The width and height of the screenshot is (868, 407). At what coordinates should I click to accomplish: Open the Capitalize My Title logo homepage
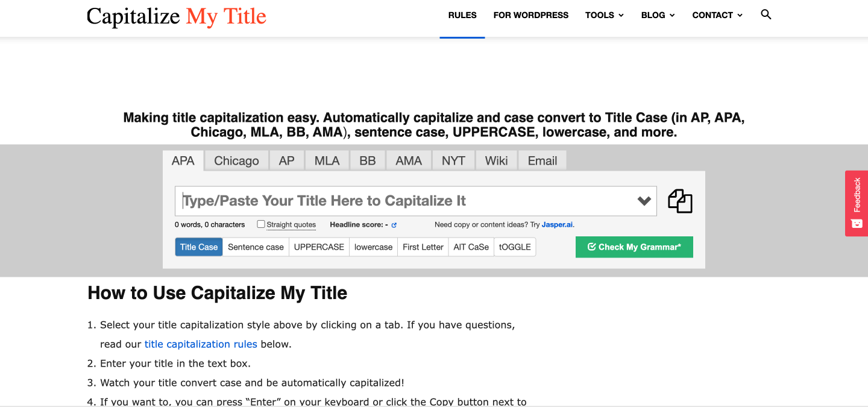177,16
